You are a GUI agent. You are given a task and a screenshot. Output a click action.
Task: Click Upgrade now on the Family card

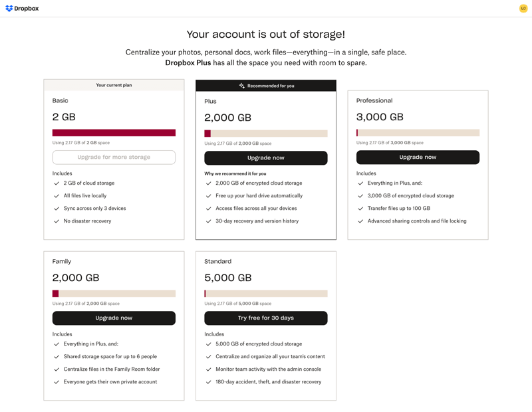(x=114, y=318)
